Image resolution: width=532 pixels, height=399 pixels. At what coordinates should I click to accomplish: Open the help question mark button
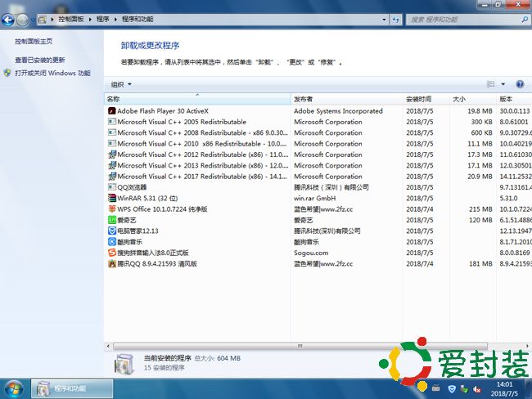click(x=519, y=84)
